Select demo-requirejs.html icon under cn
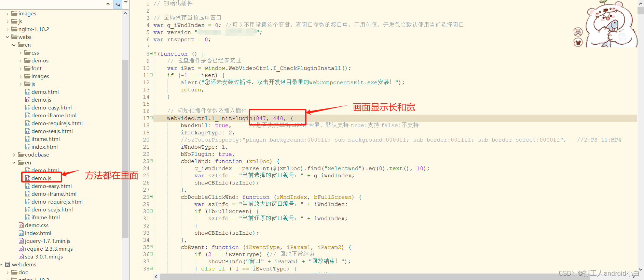Viewport: 644px width, 280px height. [28, 123]
